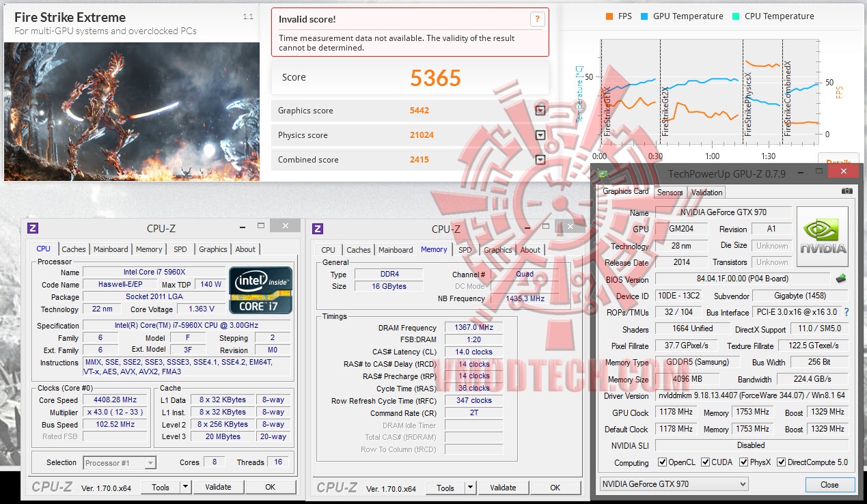Switch to CPU tab in the Memory CPU-Z window

329,251
